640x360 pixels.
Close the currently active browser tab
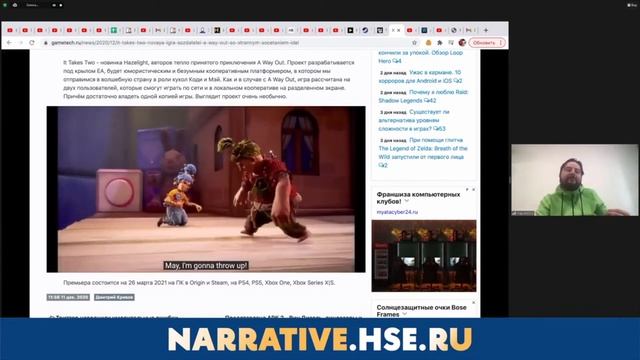coord(399,30)
